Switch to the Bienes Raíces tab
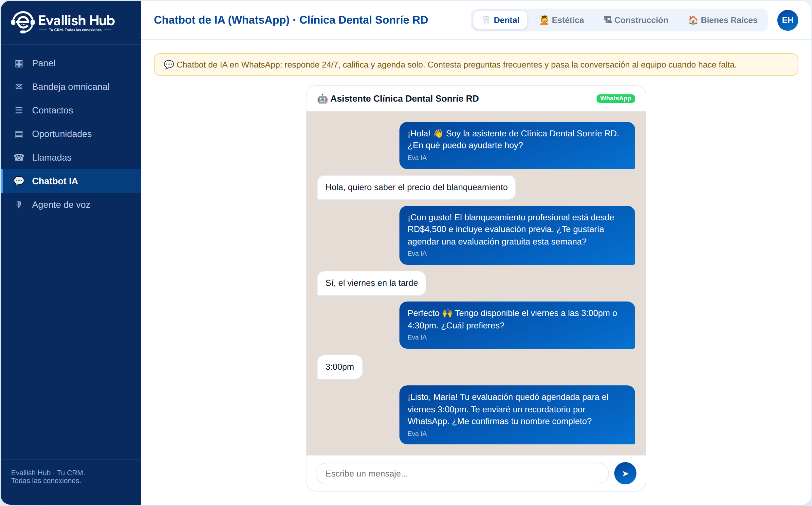 tap(723, 20)
